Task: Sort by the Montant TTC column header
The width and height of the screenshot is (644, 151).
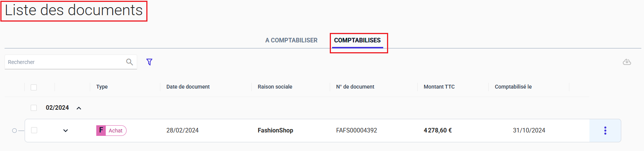Action: [439, 87]
